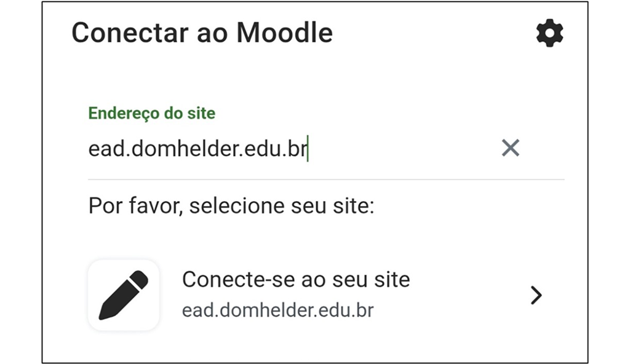The width and height of the screenshot is (630, 364).
Task: Open settings via the gear icon
Action: (549, 33)
